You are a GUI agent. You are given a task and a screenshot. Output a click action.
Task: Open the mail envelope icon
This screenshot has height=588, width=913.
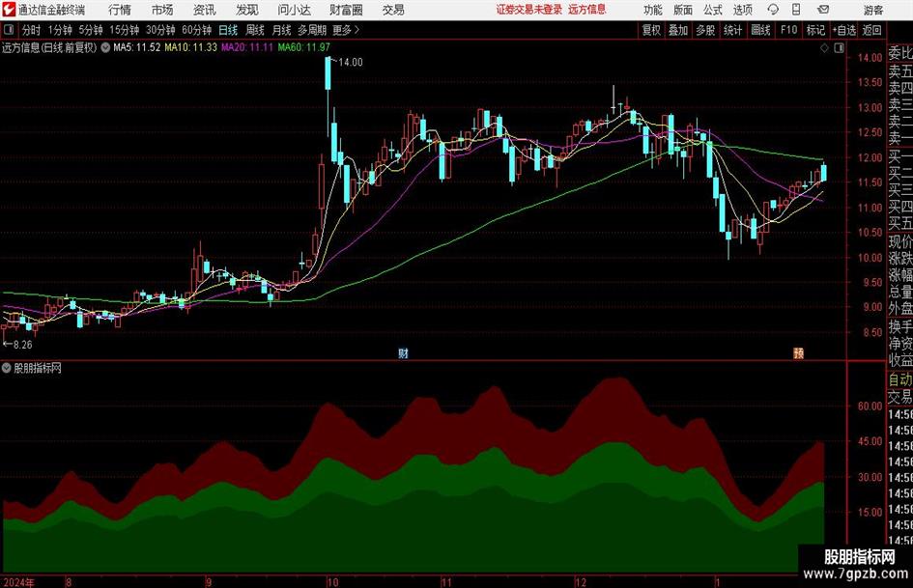tap(823, 10)
